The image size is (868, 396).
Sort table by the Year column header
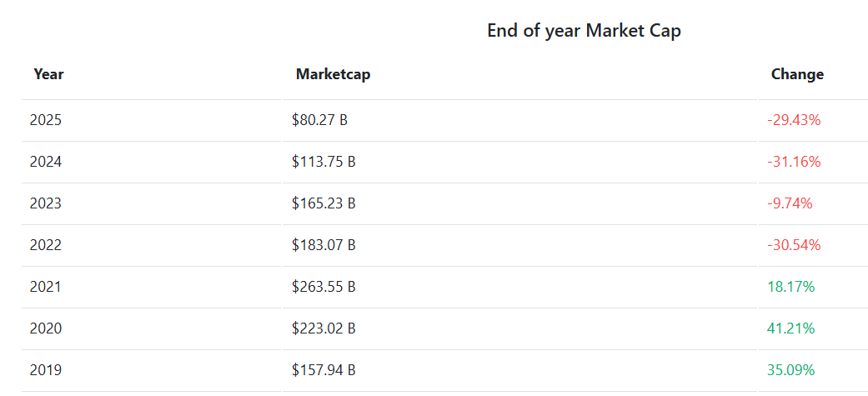click(x=48, y=74)
